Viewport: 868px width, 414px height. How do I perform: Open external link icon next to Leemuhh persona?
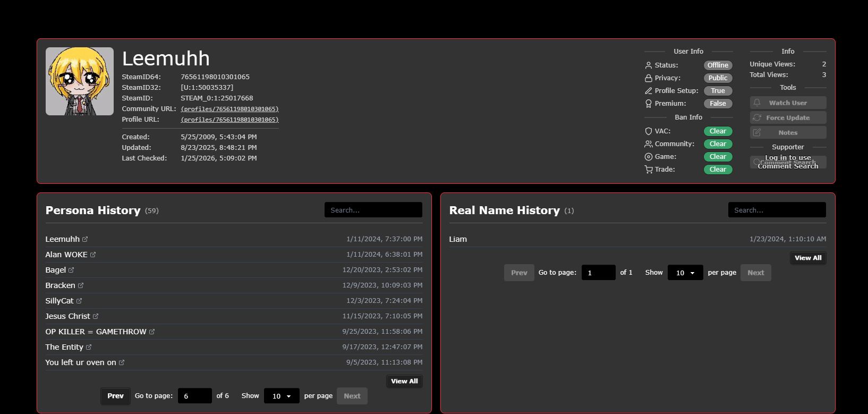(85, 239)
